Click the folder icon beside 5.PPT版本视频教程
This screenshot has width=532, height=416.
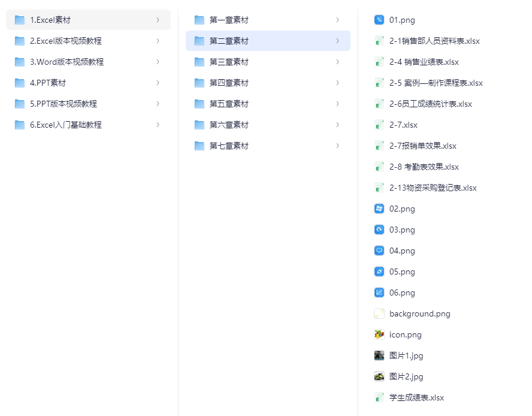[20, 104]
